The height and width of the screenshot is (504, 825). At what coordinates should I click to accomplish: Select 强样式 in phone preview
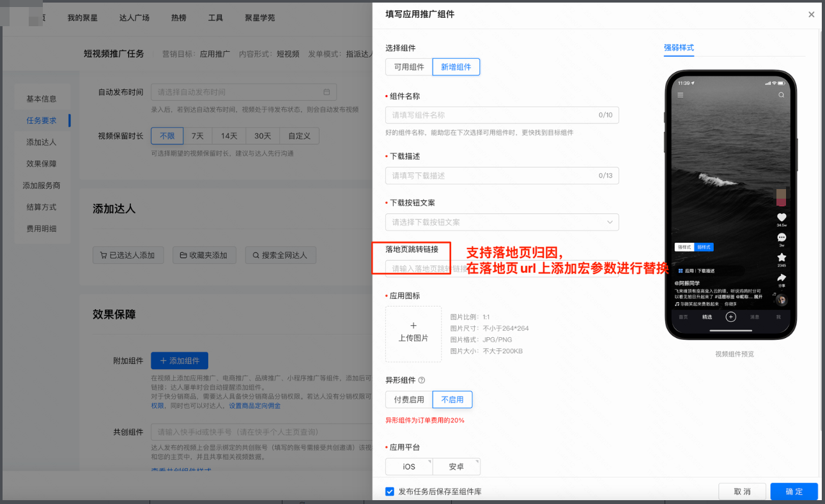click(x=684, y=247)
